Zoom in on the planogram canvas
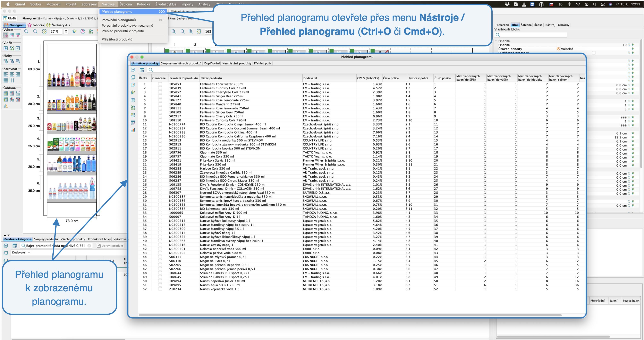The height and width of the screenshot is (340, 644). pos(26,32)
